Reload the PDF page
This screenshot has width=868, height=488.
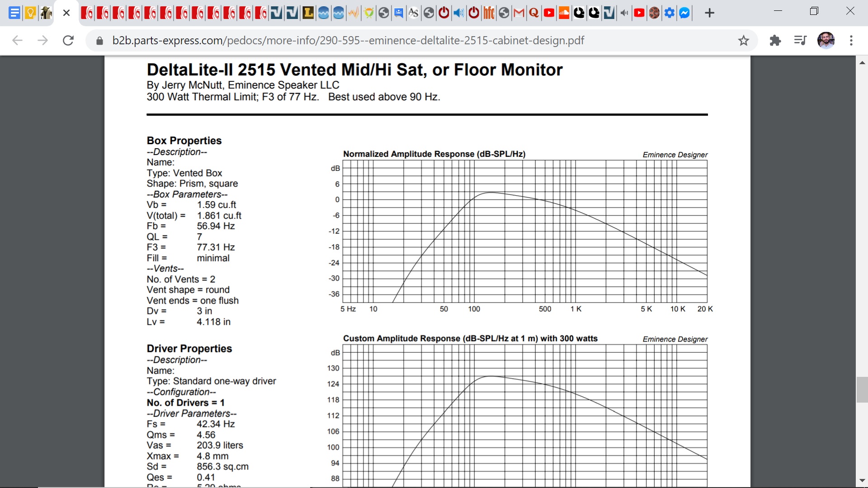(68, 41)
